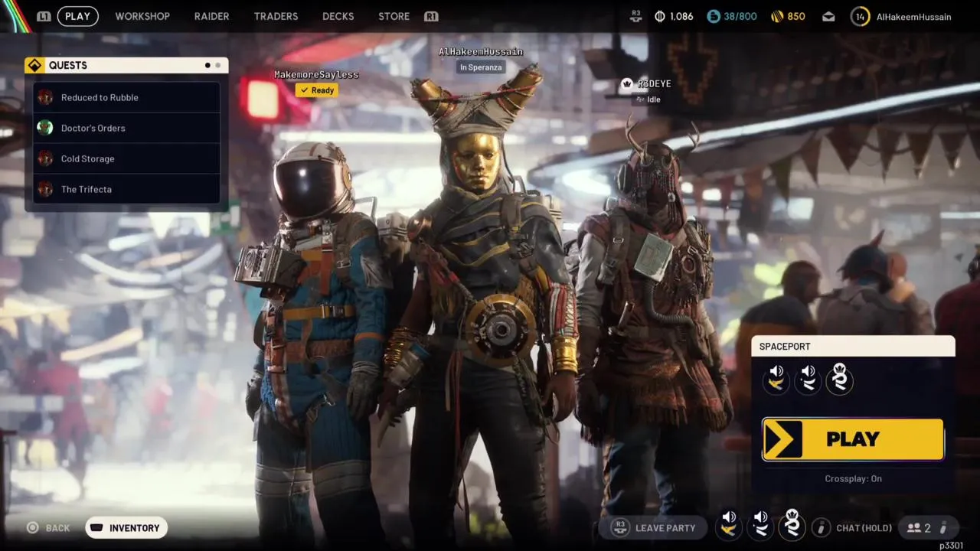Mute first player voice icon in SPACEPORT panel
The width and height of the screenshot is (980, 551).
tap(776, 378)
